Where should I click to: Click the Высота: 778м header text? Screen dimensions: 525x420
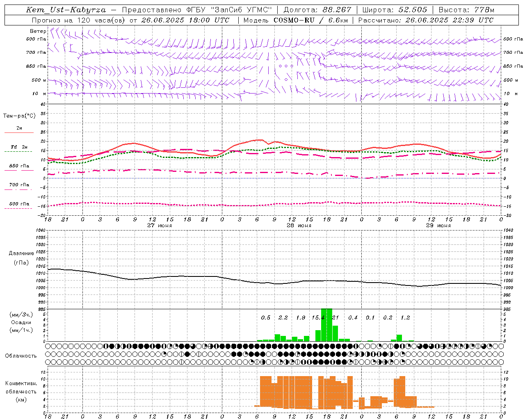(466, 10)
